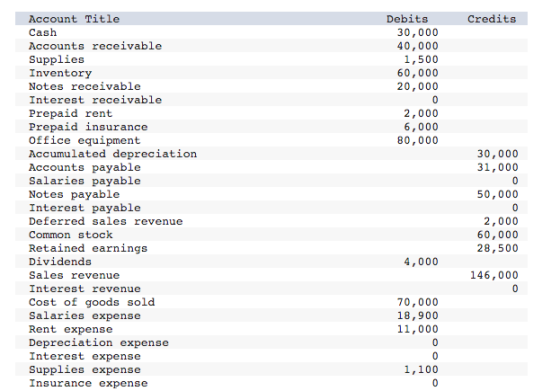The height and width of the screenshot is (391, 560).
Task: Click the Office equipment debit 80,000
Action: click(x=418, y=140)
